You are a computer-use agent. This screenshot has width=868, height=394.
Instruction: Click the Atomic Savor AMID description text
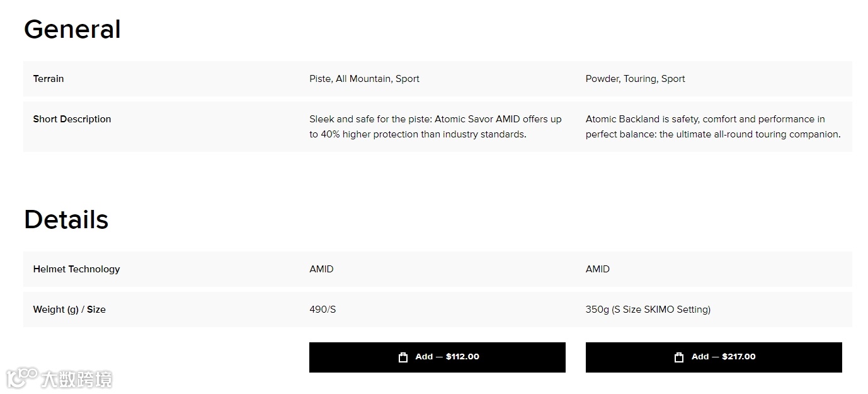coord(435,127)
